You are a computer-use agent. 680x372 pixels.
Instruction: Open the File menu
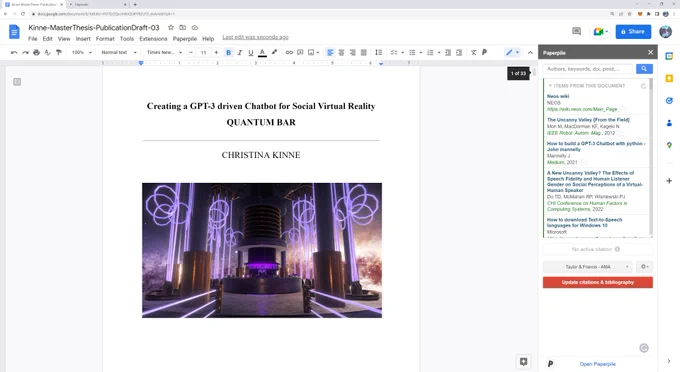(33, 39)
